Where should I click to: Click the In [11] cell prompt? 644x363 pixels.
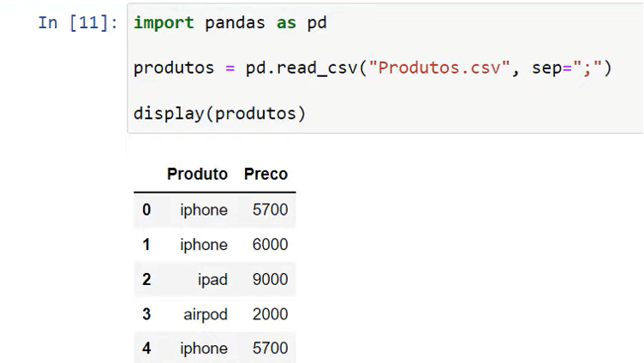[x=78, y=22]
